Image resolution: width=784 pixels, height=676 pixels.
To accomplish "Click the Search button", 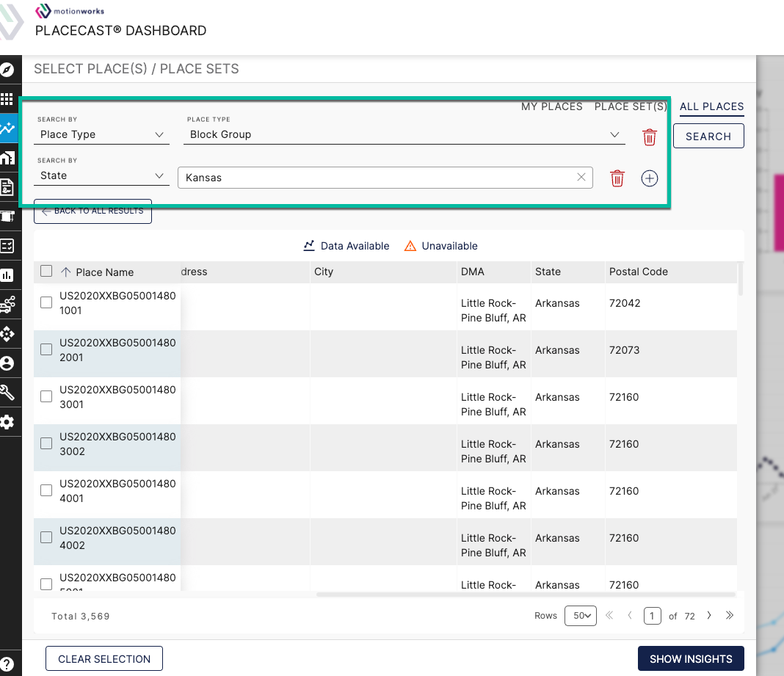I will 708,136.
